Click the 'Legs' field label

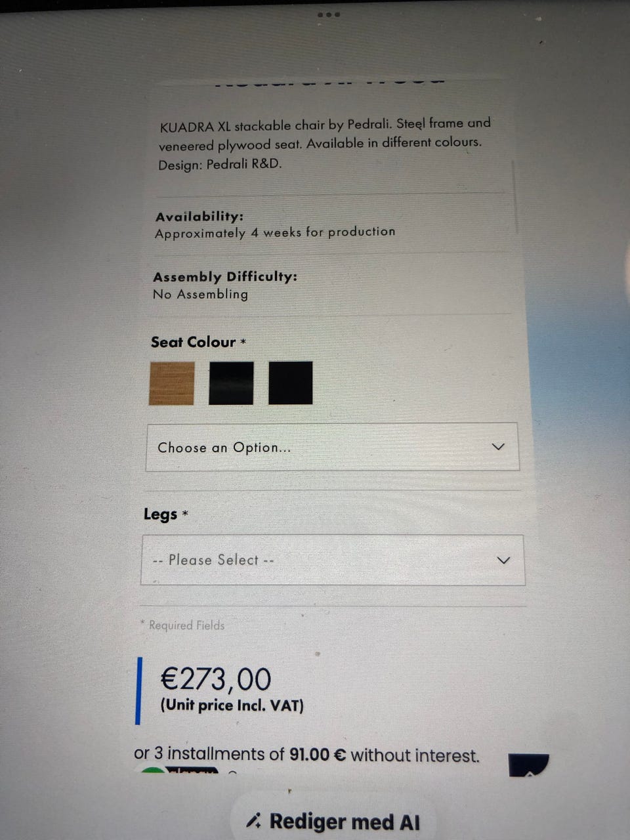tap(161, 514)
